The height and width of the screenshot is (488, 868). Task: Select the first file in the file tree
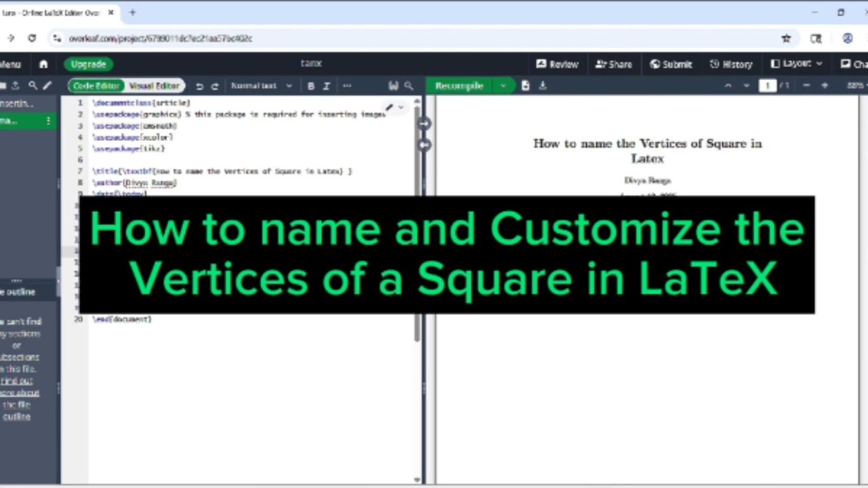point(27,104)
